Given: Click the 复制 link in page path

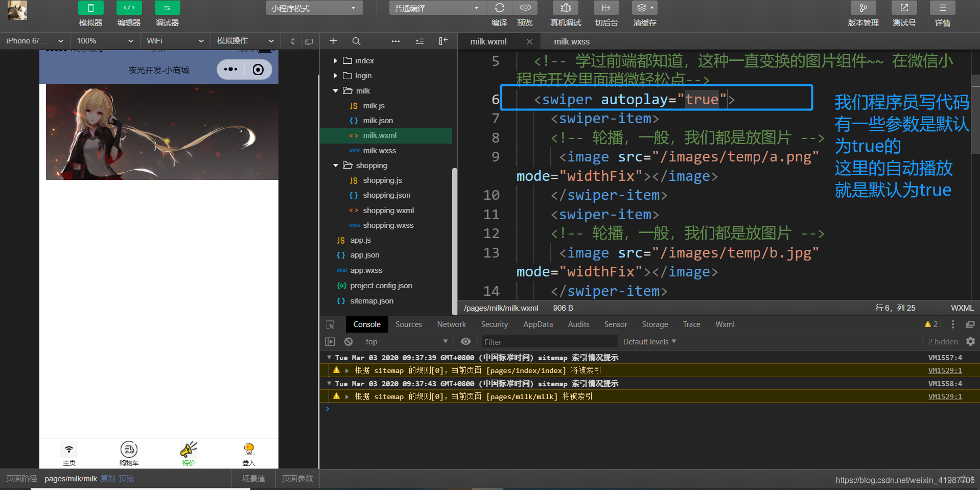Looking at the screenshot, I should [x=108, y=479].
